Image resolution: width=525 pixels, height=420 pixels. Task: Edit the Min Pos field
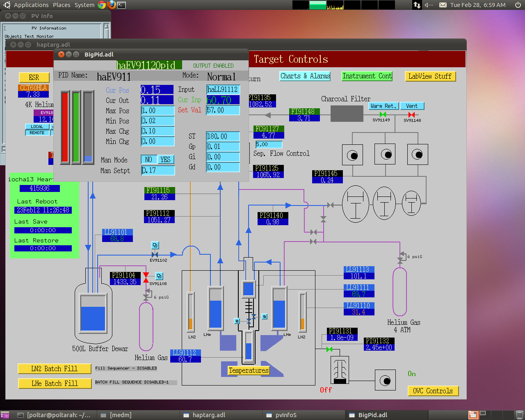pyautogui.click(x=158, y=121)
